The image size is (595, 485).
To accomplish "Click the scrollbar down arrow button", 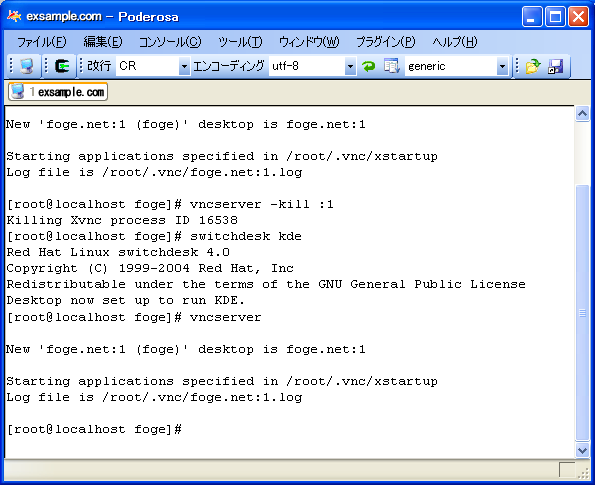I will tap(582, 450).
